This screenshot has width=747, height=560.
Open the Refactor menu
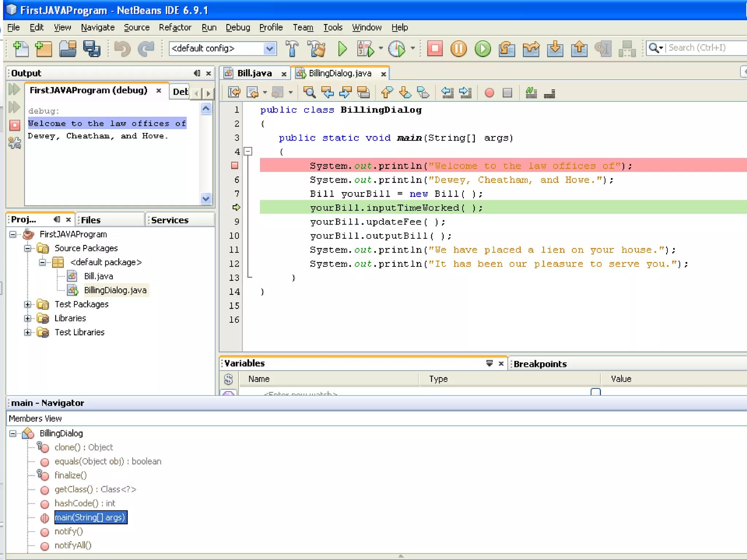[x=175, y=27]
